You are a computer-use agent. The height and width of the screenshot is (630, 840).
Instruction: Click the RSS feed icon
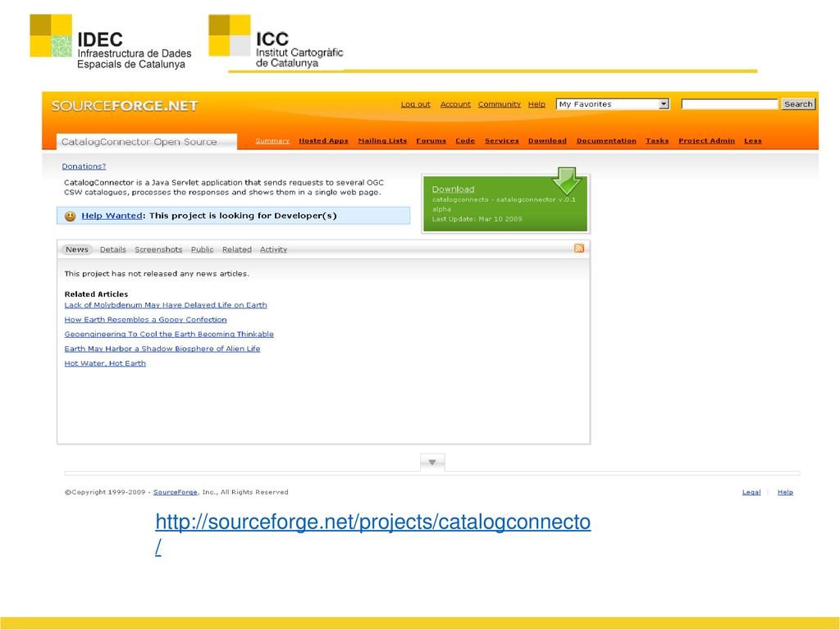click(579, 248)
